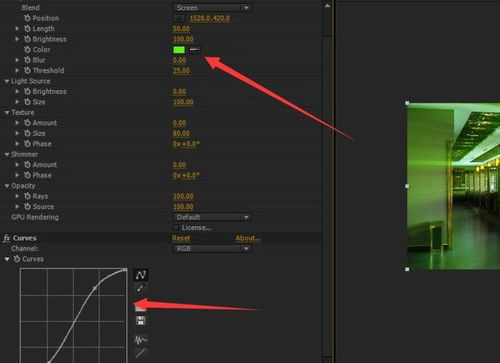Check the License checkbox
The width and height of the screenshot is (500, 363).
[x=176, y=228]
